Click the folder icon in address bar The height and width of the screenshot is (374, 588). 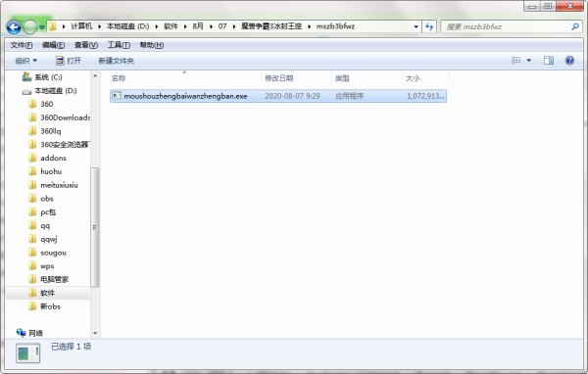point(53,26)
